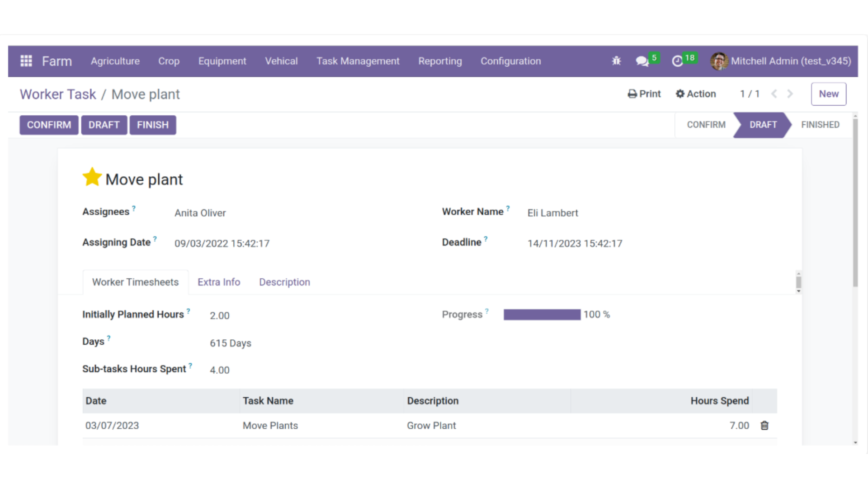Click the debug bug icon
Screen dimensions: 868x488
616,61
